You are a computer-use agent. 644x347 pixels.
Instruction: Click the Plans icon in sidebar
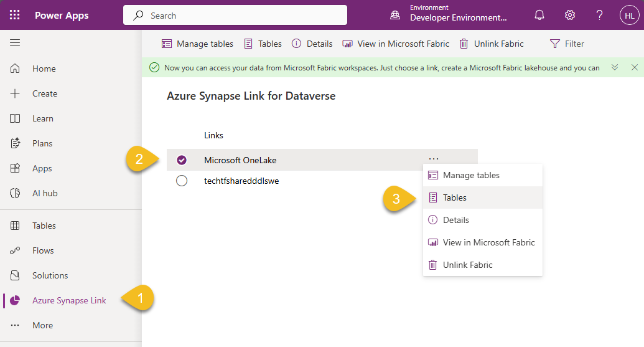pos(15,143)
